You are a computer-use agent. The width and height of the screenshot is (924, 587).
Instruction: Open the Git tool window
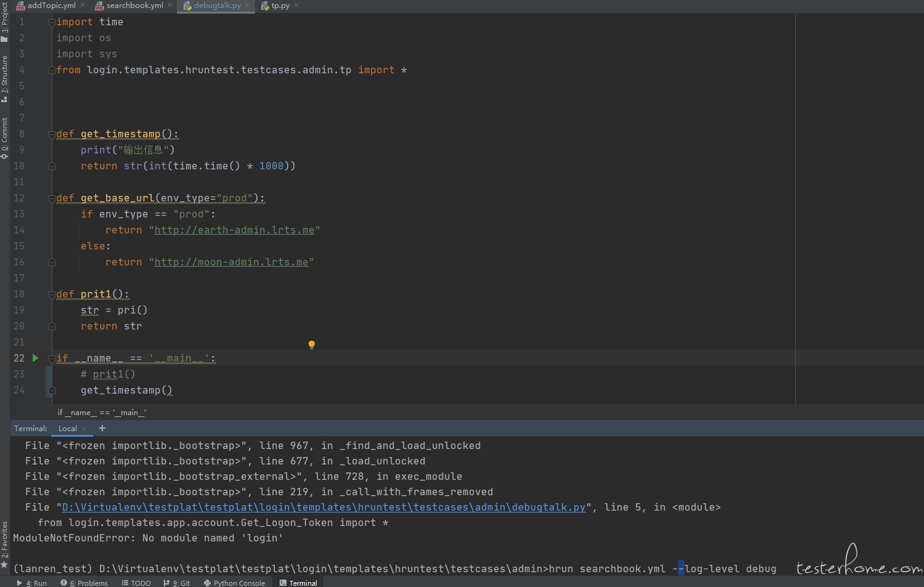176,583
